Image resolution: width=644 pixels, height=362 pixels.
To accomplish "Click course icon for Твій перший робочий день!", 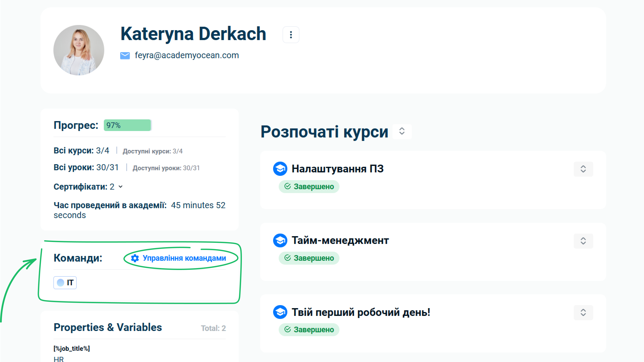I will [280, 312].
